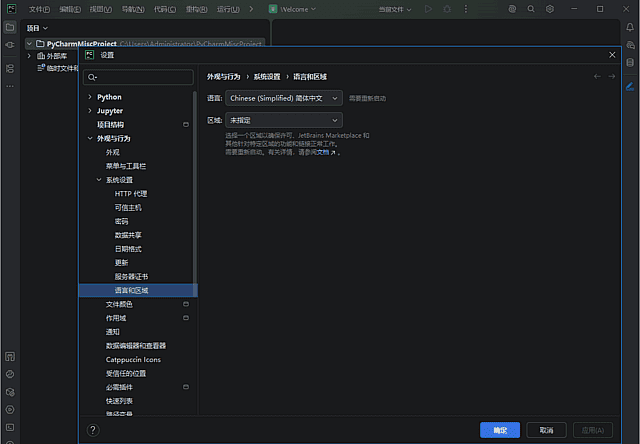The image size is (640, 444).
Task: Collapse the 系统设置 settings node
Action: [99, 180]
